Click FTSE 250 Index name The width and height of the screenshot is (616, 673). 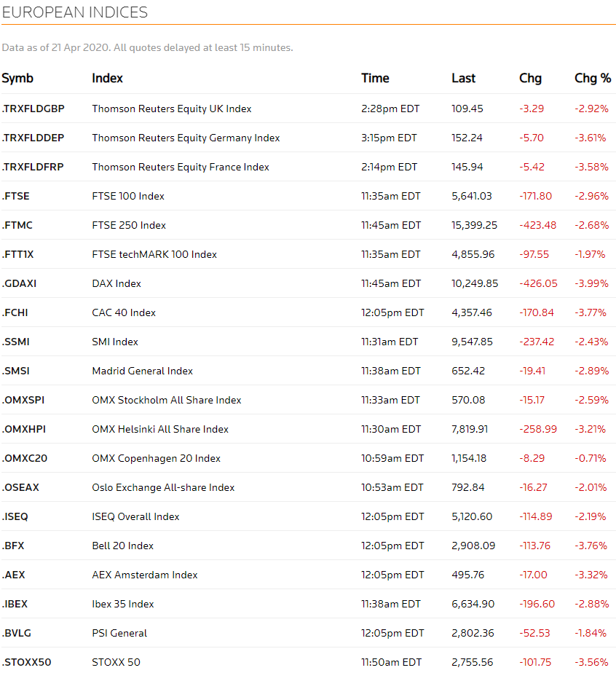[x=129, y=225]
